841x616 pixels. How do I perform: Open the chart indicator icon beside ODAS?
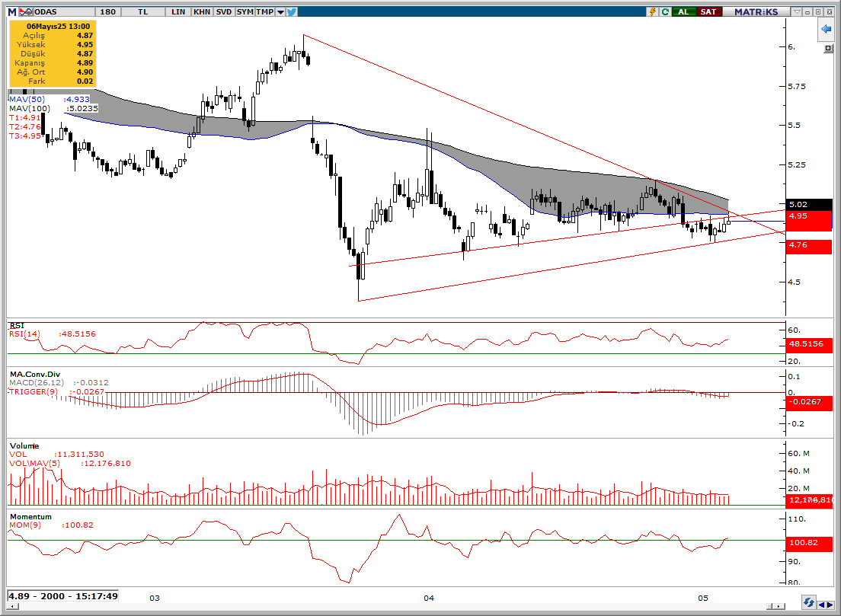pyautogui.click(x=25, y=11)
